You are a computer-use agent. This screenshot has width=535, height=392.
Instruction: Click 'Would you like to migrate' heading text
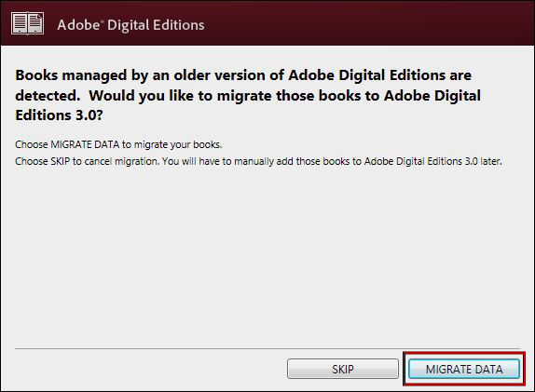[180, 96]
